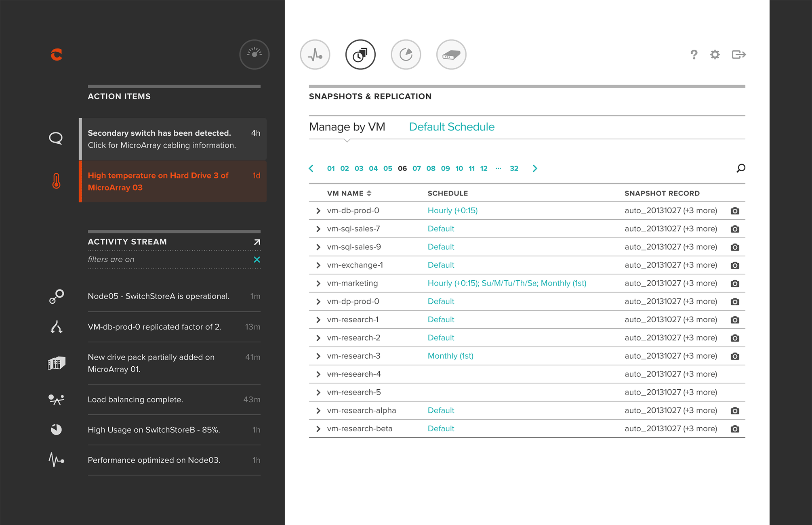This screenshot has height=525, width=812.
Task: Go to page 07
Action: click(x=417, y=168)
